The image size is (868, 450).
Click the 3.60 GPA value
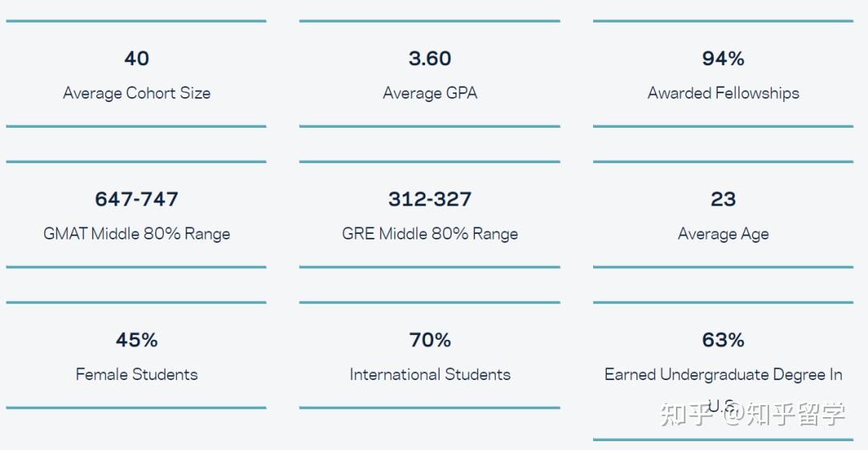point(430,59)
